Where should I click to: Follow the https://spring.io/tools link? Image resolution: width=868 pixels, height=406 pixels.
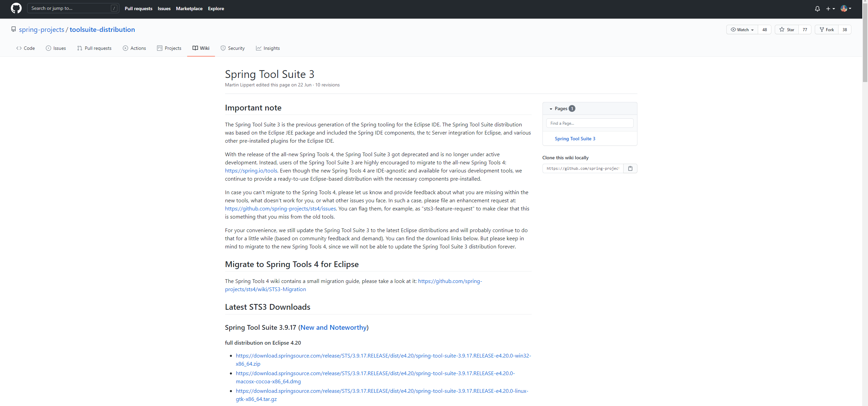pos(251,171)
